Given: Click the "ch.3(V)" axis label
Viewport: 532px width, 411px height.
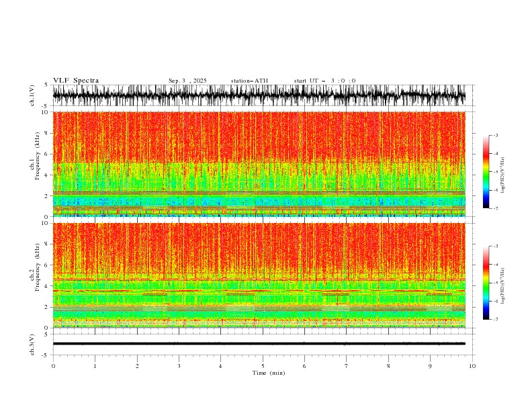Looking at the screenshot, I should point(32,345).
